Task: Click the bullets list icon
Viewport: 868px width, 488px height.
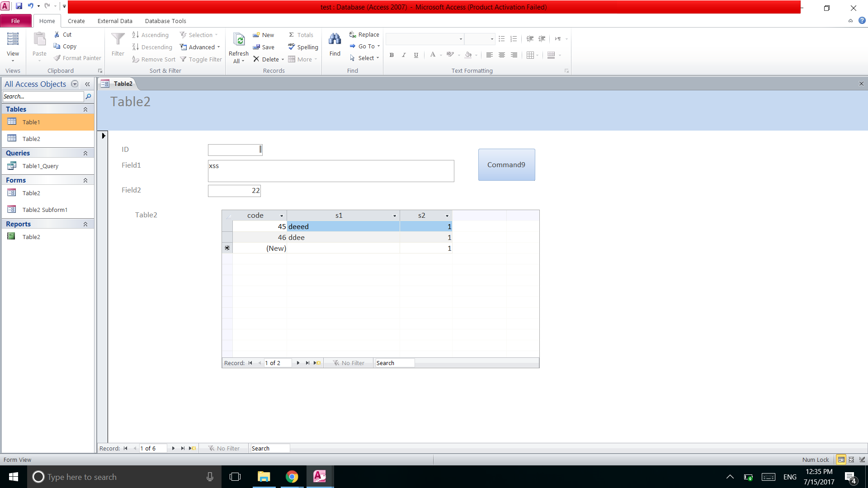Action: click(x=501, y=39)
